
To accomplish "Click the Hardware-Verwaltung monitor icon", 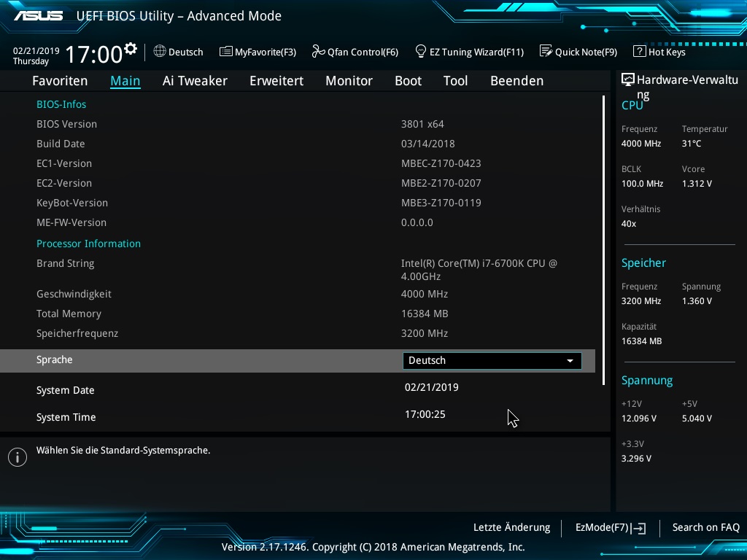I will (628, 79).
